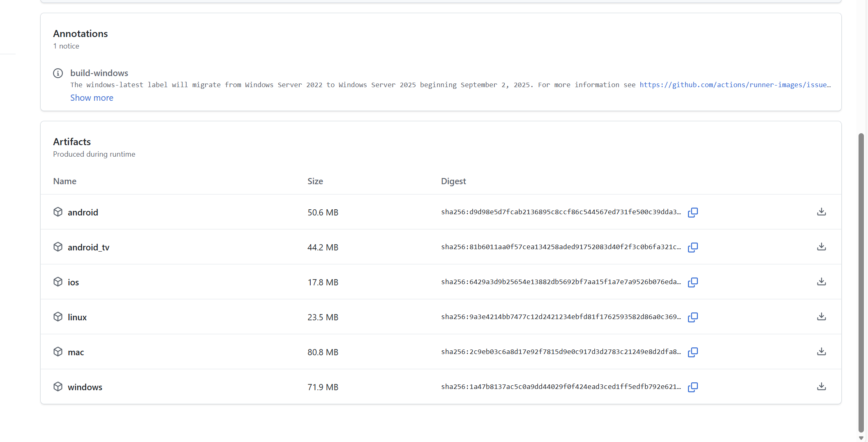Image resolution: width=868 pixels, height=442 pixels.
Task: Download the linux artifact
Action: [x=821, y=317]
